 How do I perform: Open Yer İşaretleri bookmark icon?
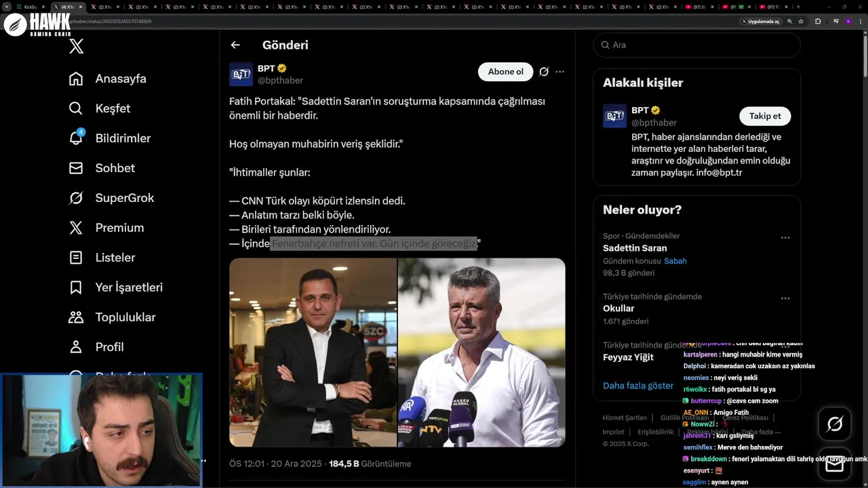coord(76,287)
